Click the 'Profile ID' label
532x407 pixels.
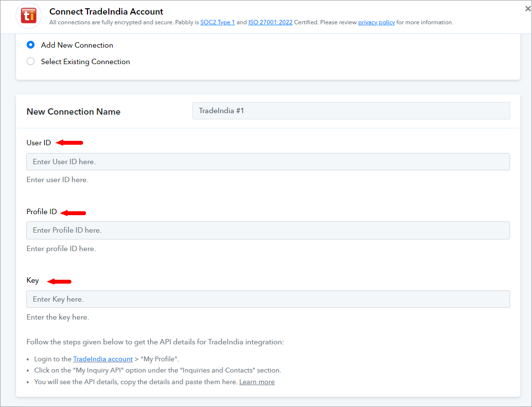pos(42,212)
